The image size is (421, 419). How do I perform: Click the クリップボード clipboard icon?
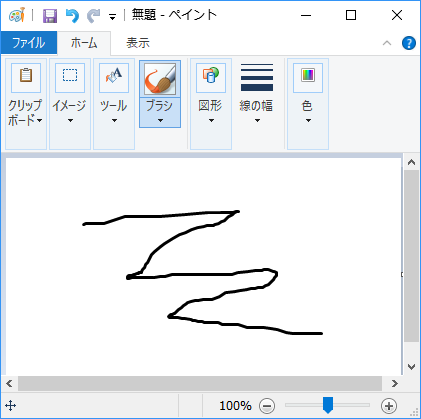coord(26,77)
